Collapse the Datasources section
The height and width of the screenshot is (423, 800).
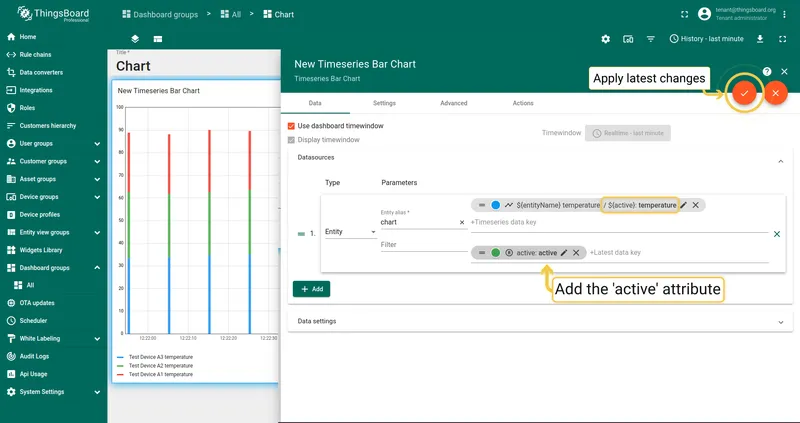click(x=781, y=161)
